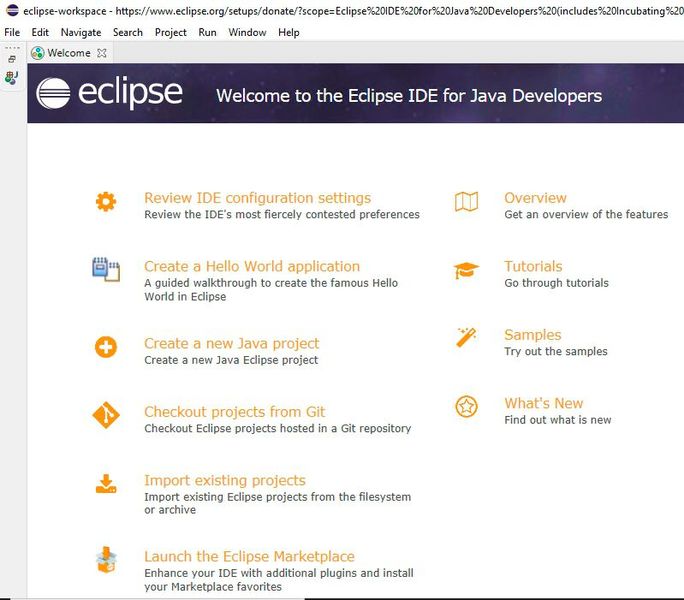Click 'Get an overview of the features' text
The height and width of the screenshot is (600, 684).
click(586, 214)
